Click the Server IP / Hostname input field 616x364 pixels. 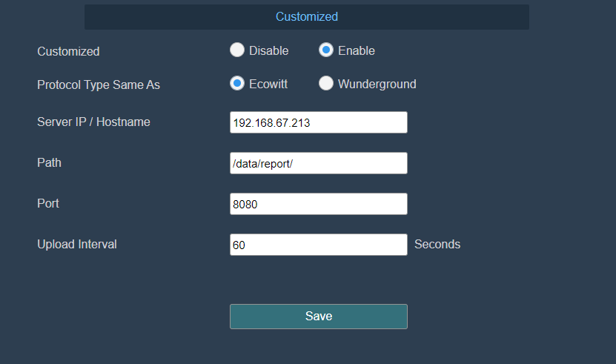319,122
